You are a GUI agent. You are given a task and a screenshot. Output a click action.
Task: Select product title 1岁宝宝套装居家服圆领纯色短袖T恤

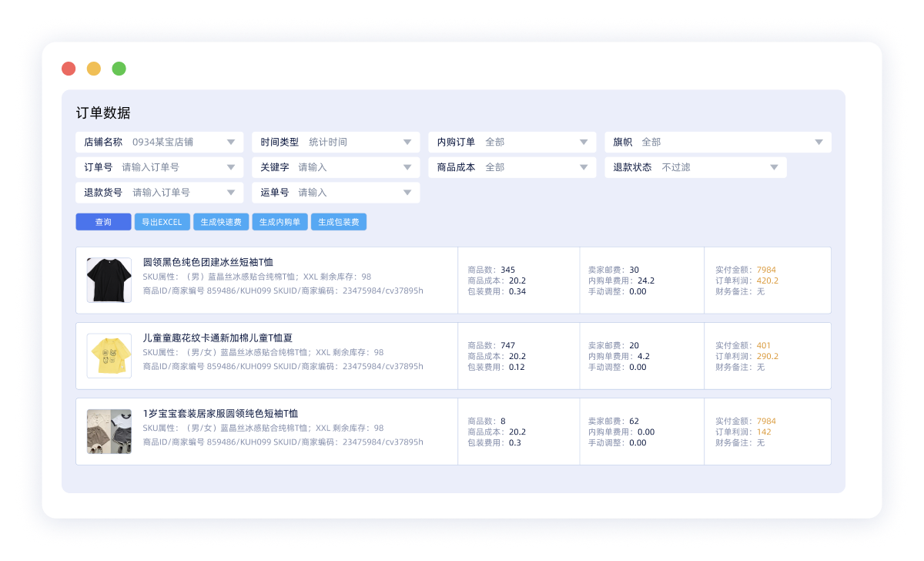(220, 414)
